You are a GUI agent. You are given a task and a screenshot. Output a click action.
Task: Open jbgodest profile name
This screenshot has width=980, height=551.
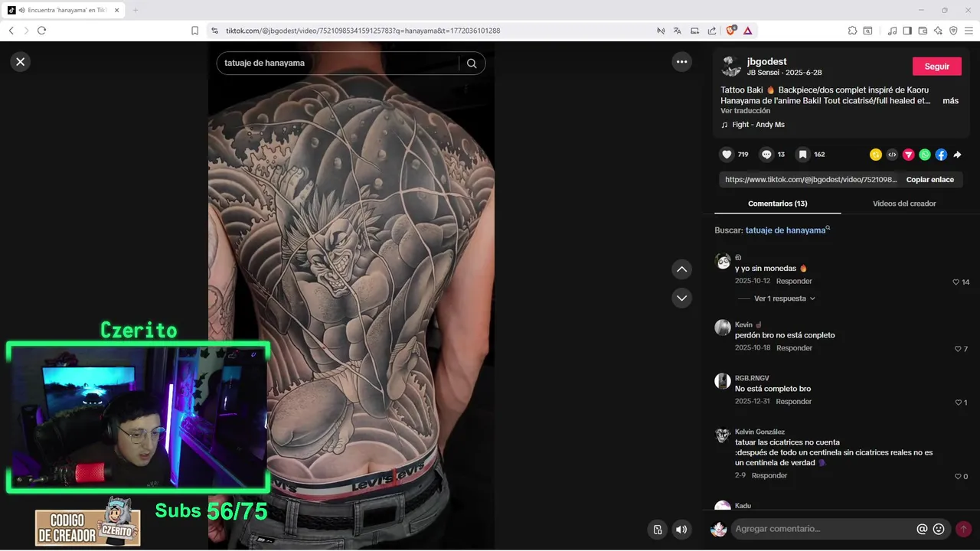coord(766,61)
